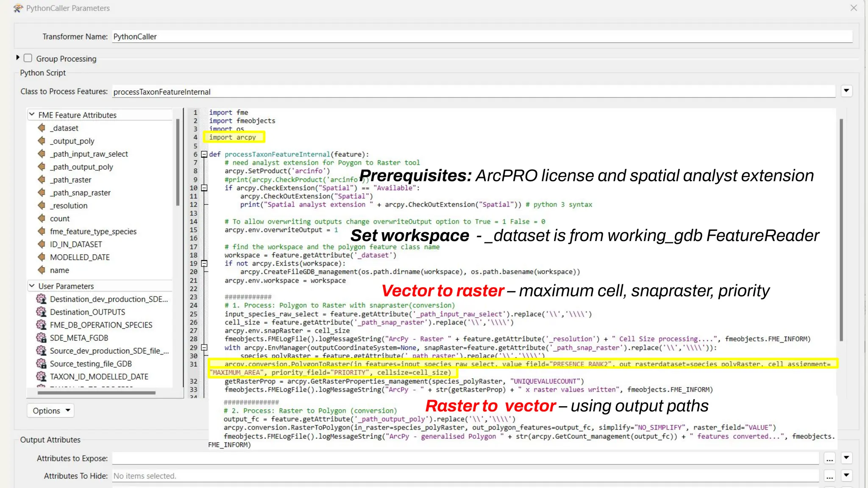Click the Attributes To Hide ellipsis button

(829, 476)
